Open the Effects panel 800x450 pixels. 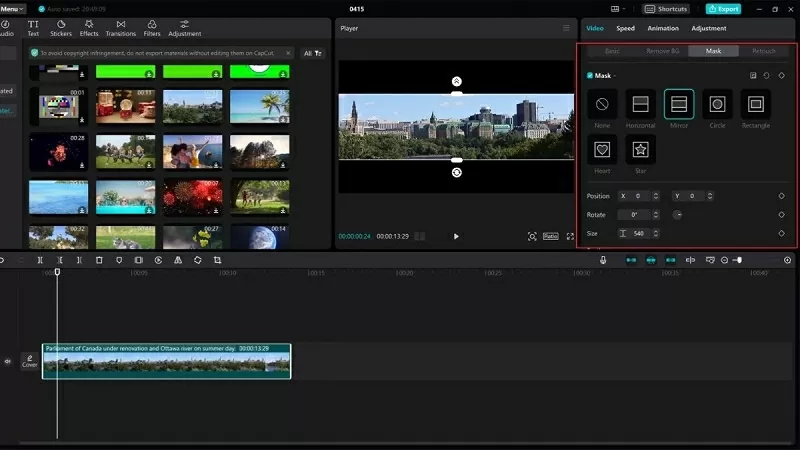89,28
